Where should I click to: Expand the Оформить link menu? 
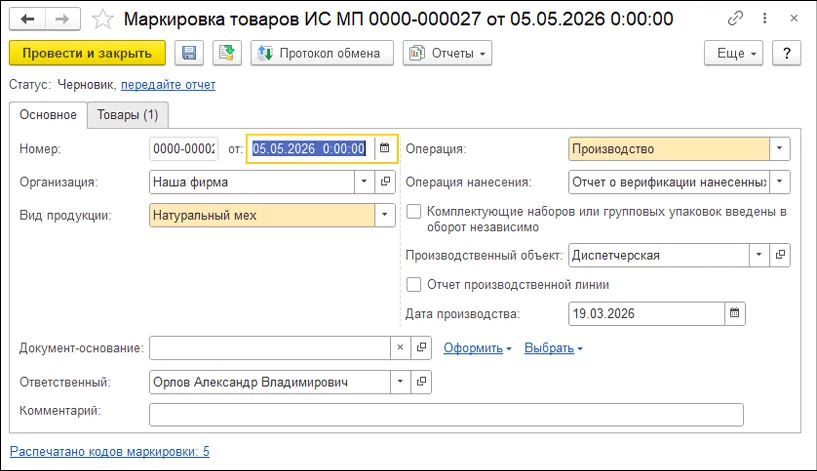pos(477,348)
